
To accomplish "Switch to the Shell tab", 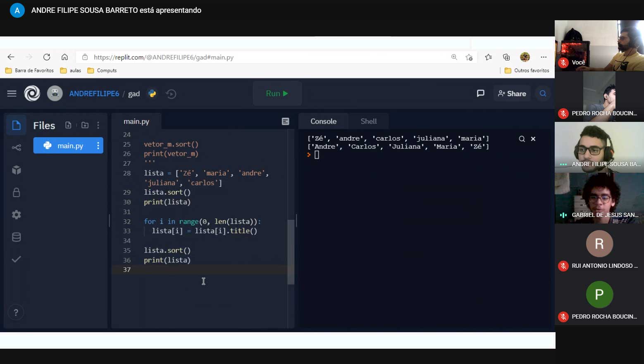I will click(368, 121).
